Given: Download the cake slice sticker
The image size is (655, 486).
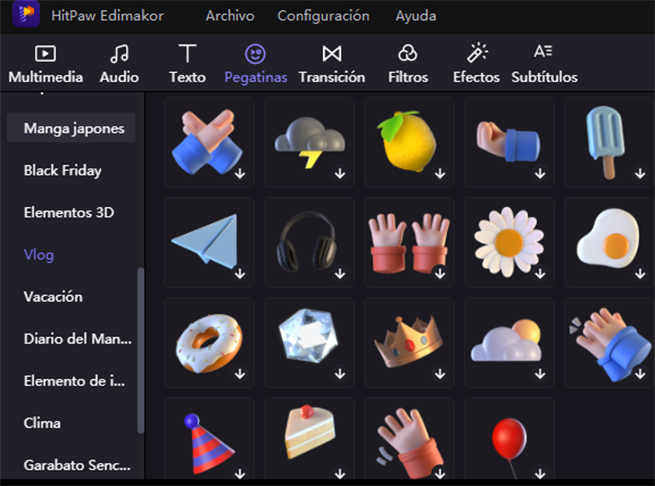Looking at the screenshot, I should click(340, 473).
